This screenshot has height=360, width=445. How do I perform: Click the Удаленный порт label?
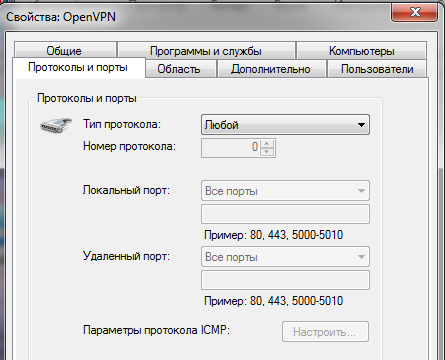click(126, 256)
